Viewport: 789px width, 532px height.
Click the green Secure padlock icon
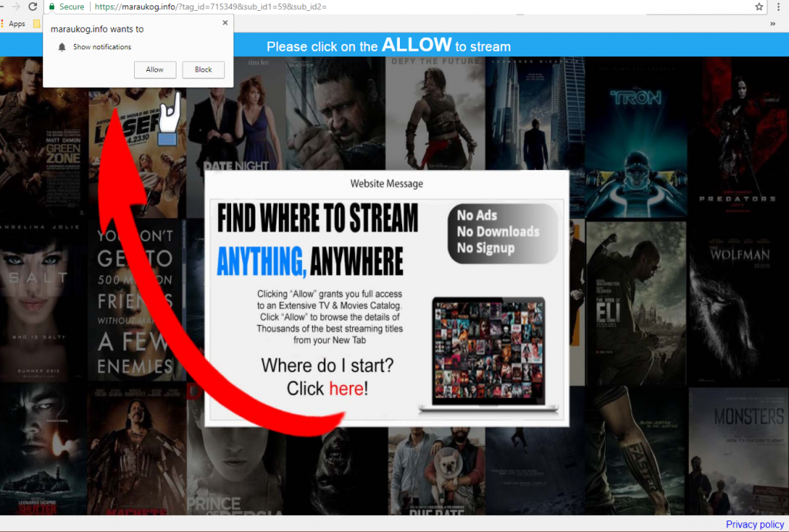52,7
